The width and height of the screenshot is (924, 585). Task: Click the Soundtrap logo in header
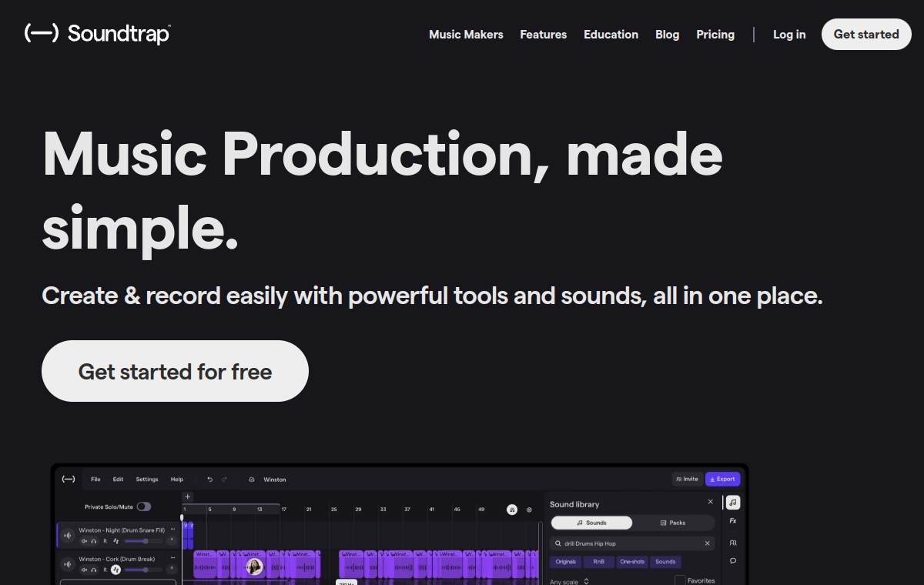[x=98, y=34]
